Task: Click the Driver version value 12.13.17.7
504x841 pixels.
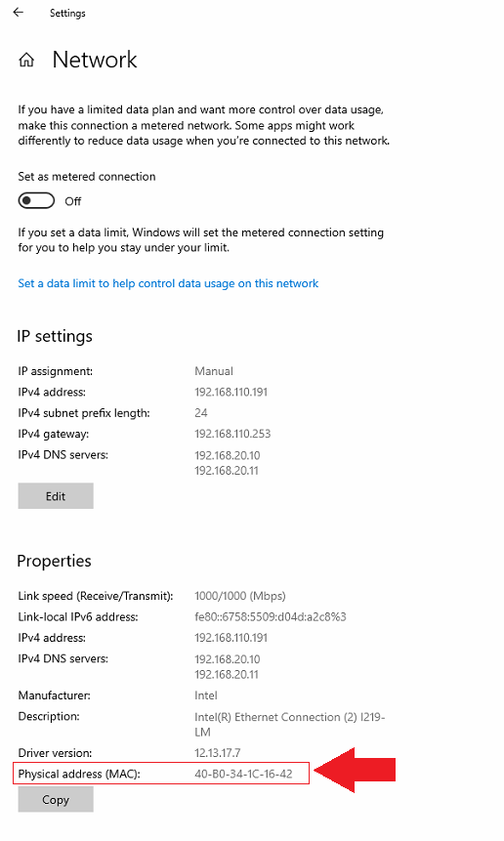Action: click(x=216, y=753)
